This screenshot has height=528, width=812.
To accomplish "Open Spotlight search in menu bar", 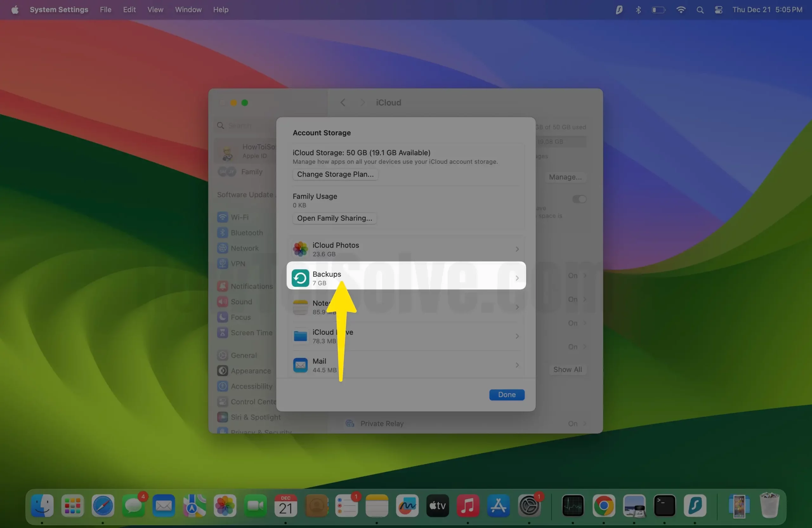I will coord(700,10).
